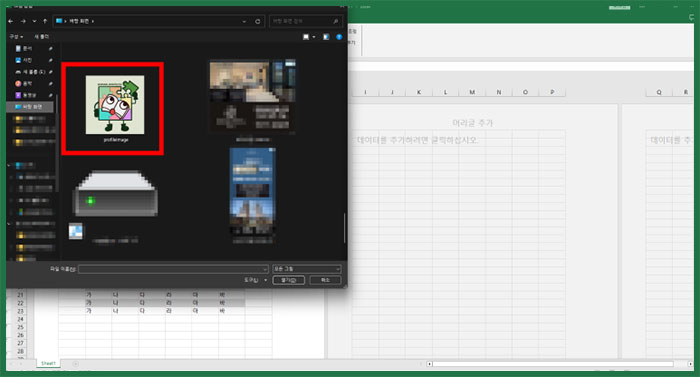The image size is (700, 377).
Task: Click the sidebar navigation pane scrollbar
Action: (58, 143)
